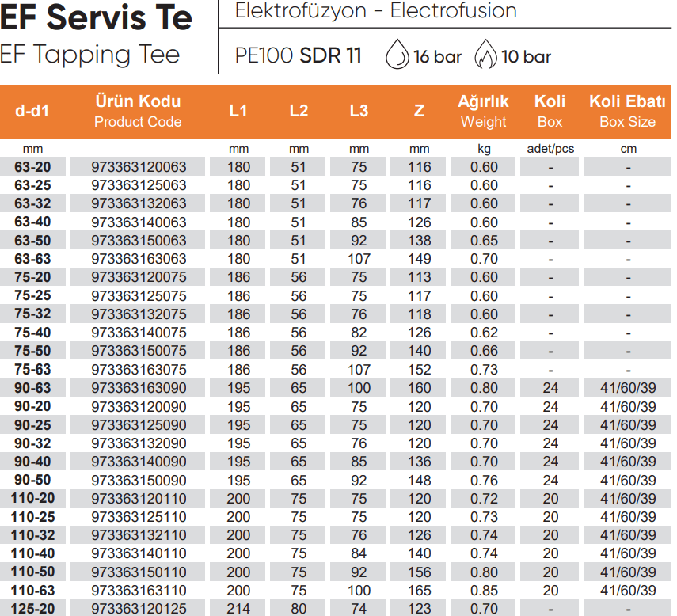Click Z value 149 in row 63-63
Image resolution: width=677 pixels, height=616 pixels.
click(419, 259)
